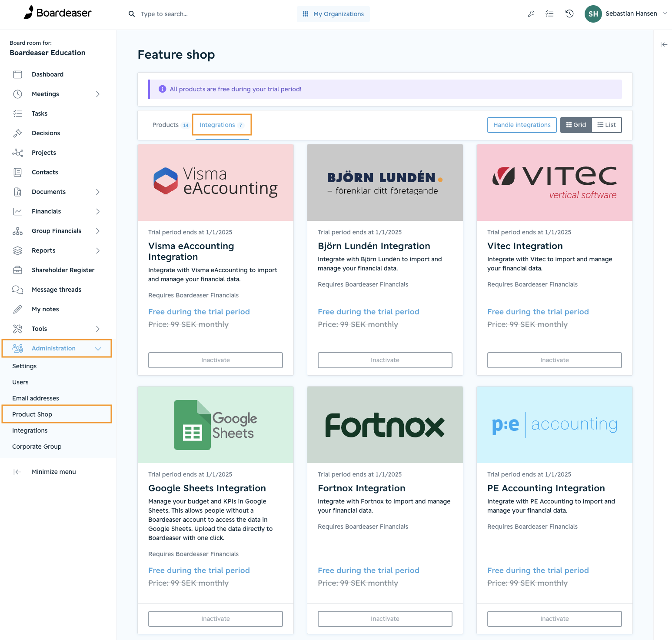Open the task checklist icon in top bar

coord(549,14)
